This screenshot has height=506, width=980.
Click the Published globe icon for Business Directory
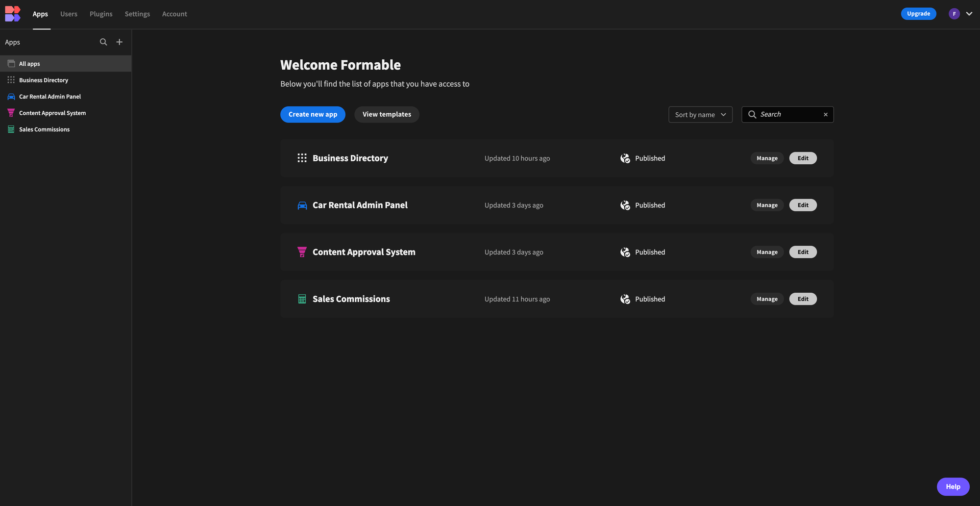[x=625, y=158]
